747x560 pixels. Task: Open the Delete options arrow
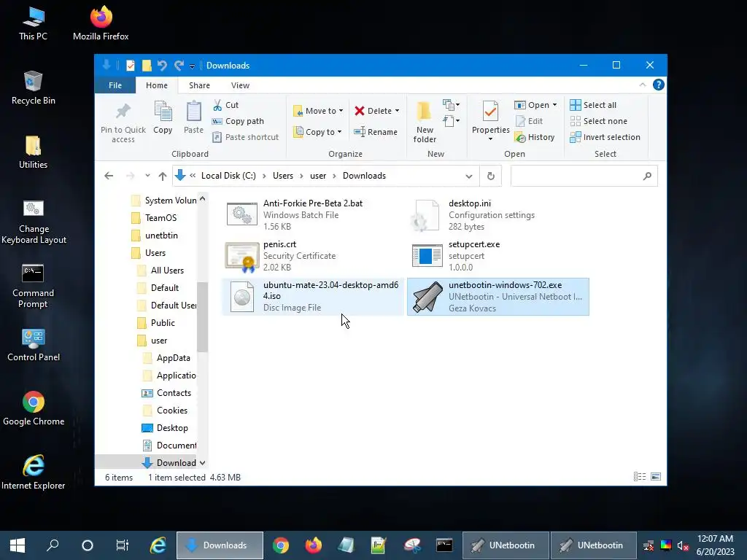coord(397,111)
